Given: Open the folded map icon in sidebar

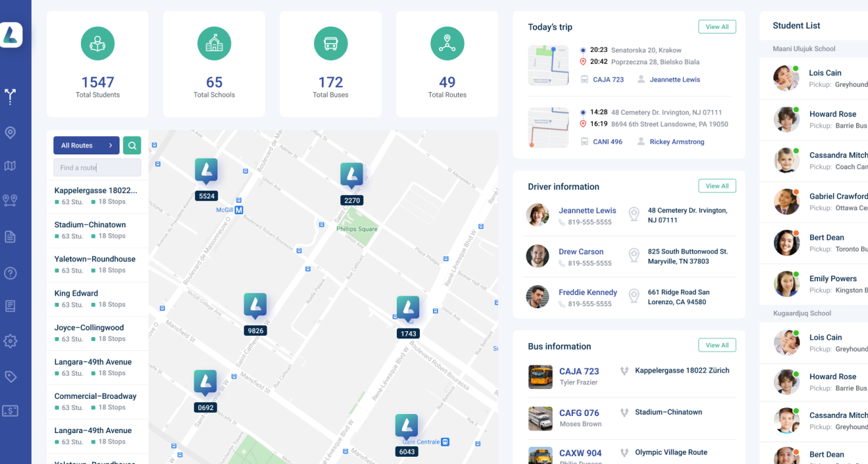Looking at the screenshot, I should tap(10, 166).
